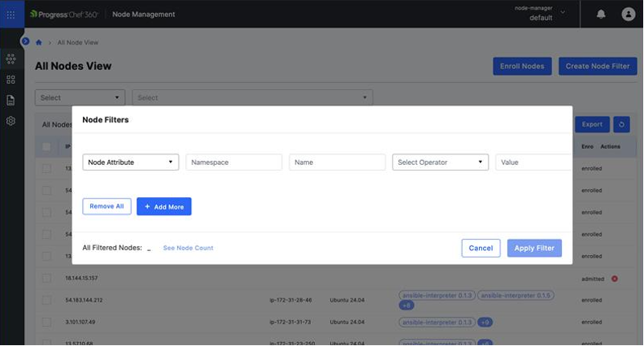The image size is (644, 346).
Task: Go to home via breadcrumb icon
Action: point(38,42)
